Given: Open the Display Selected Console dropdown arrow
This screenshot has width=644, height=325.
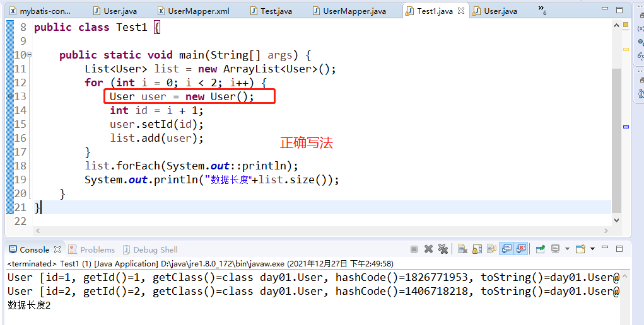Looking at the screenshot, I should tap(567, 249).
